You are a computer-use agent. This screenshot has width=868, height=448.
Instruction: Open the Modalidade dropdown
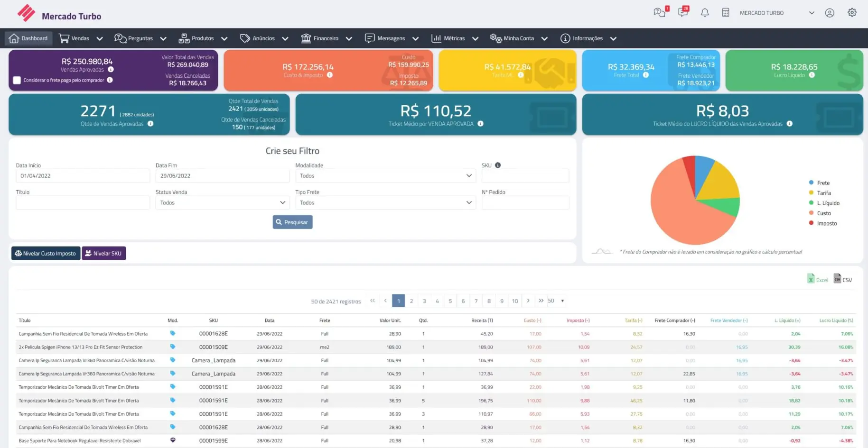[385, 176]
